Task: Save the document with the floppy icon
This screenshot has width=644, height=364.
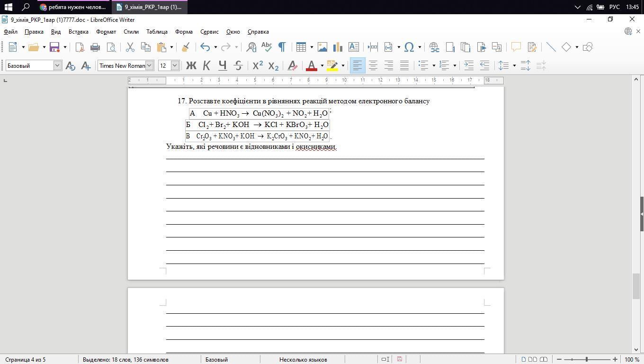Action: (54, 47)
